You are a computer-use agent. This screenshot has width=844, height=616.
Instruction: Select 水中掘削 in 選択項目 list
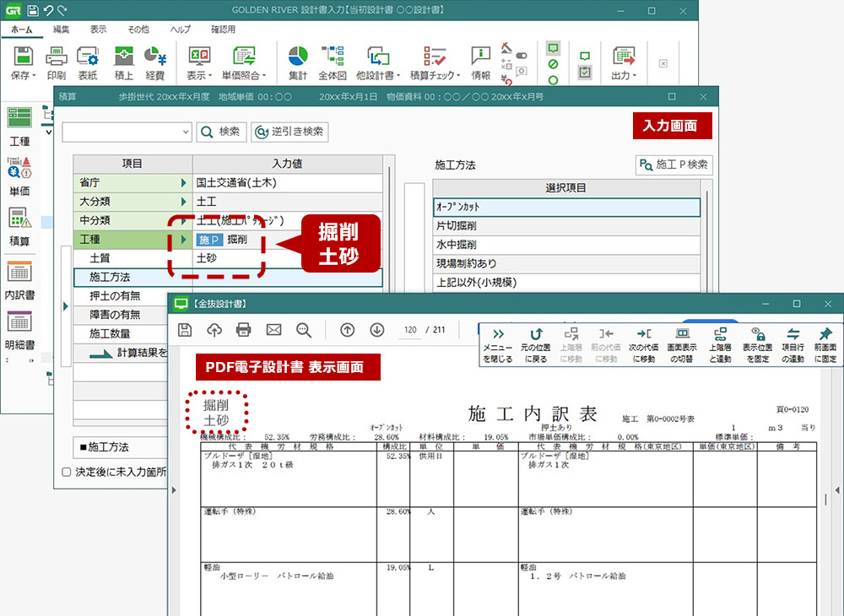point(567,245)
